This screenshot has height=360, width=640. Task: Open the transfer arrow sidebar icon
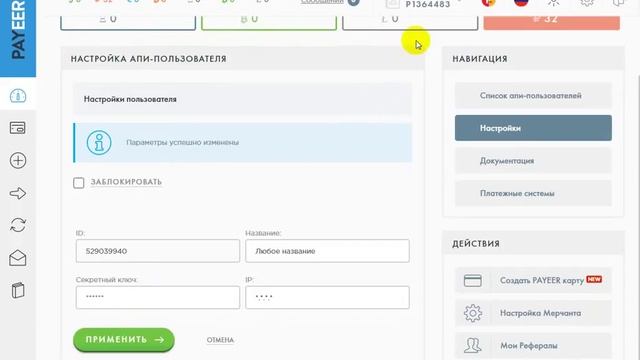pyautogui.click(x=18, y=193)
